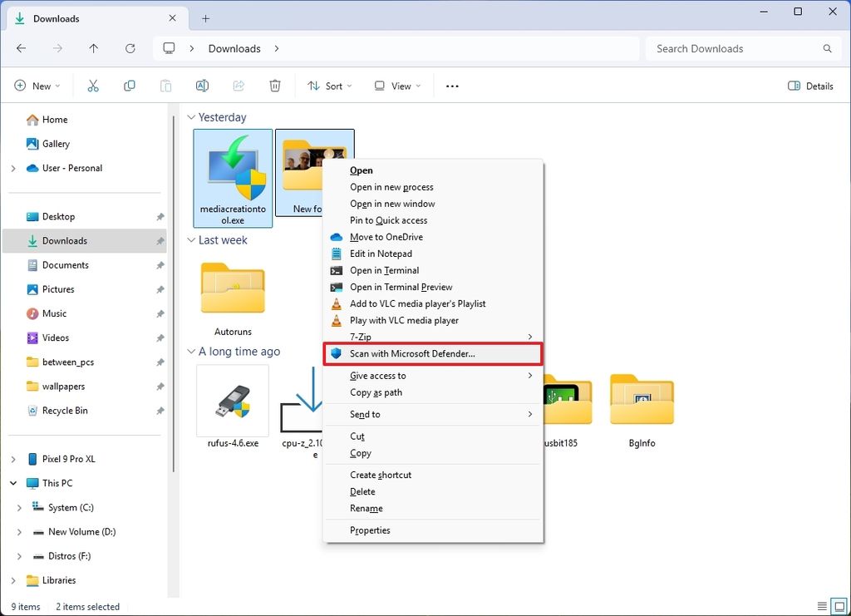Delete selection using the trash icon
This screenshot has width=851, height=616.
[x=274, y=85]
